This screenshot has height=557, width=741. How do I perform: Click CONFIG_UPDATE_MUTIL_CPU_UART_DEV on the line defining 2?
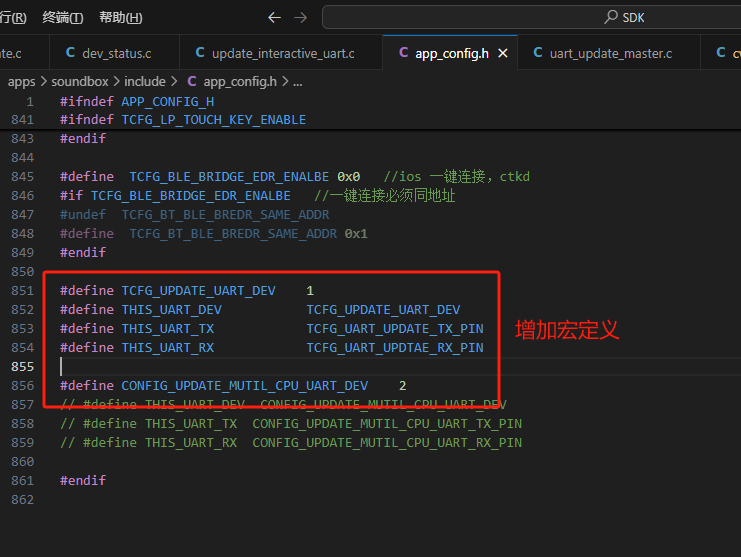coord(245,386)
